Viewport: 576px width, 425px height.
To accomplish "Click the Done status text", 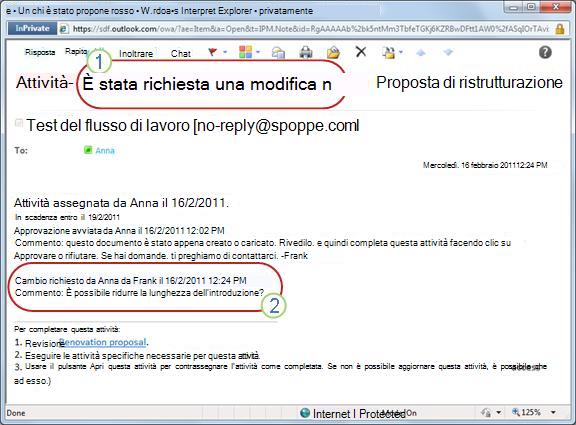I will pos(16,413).
